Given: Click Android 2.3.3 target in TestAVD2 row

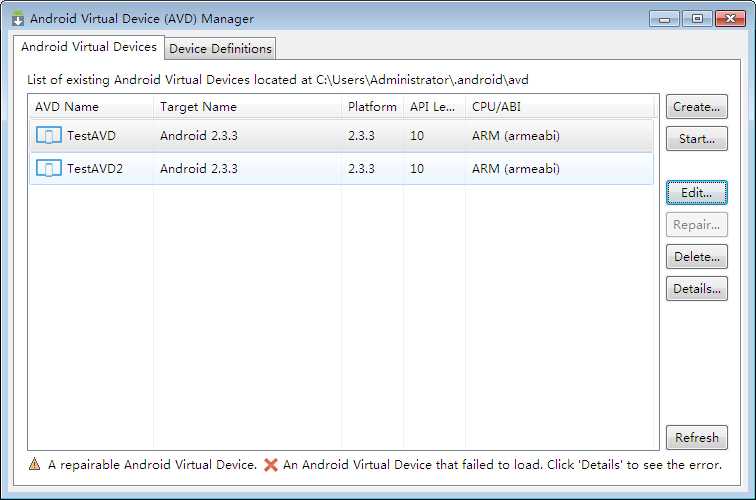Looking at the screenshot, I should point(199,169).
